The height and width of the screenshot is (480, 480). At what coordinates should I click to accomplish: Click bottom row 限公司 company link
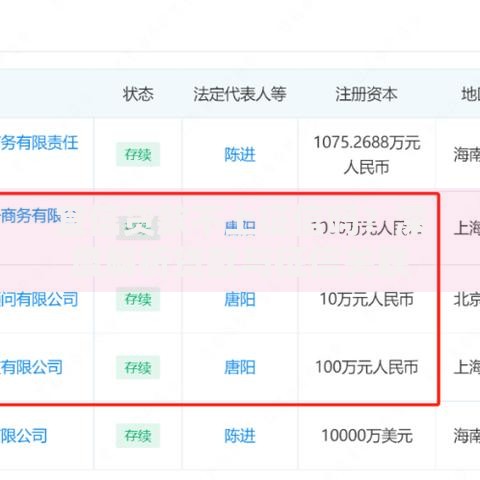click(24, 436)
